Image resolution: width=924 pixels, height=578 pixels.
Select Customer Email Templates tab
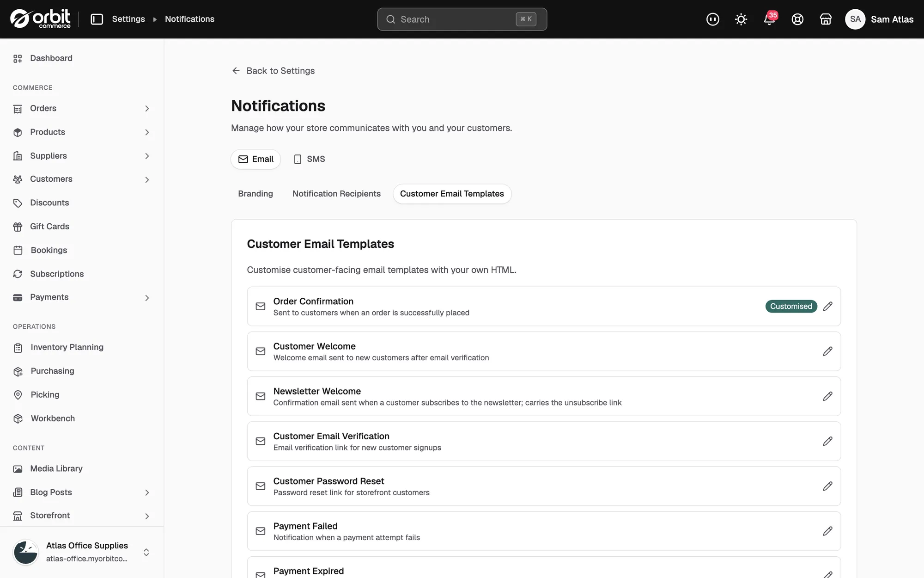coord(452,194)
